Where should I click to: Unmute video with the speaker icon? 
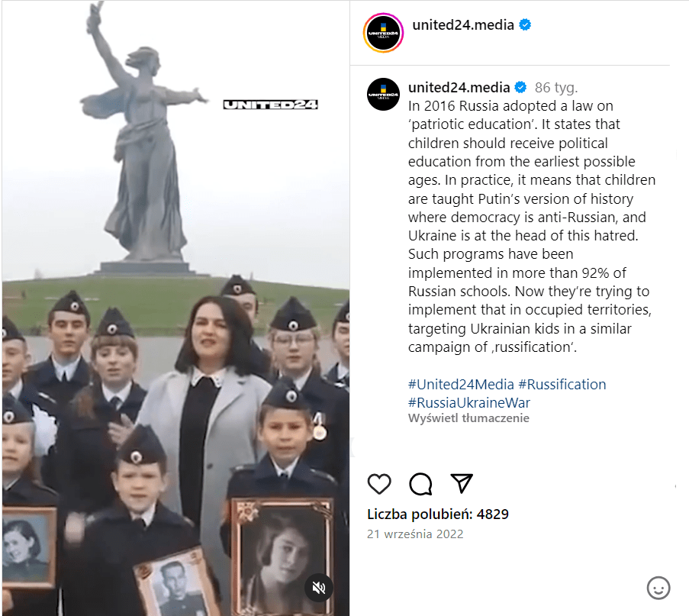[x=319, y=588]
